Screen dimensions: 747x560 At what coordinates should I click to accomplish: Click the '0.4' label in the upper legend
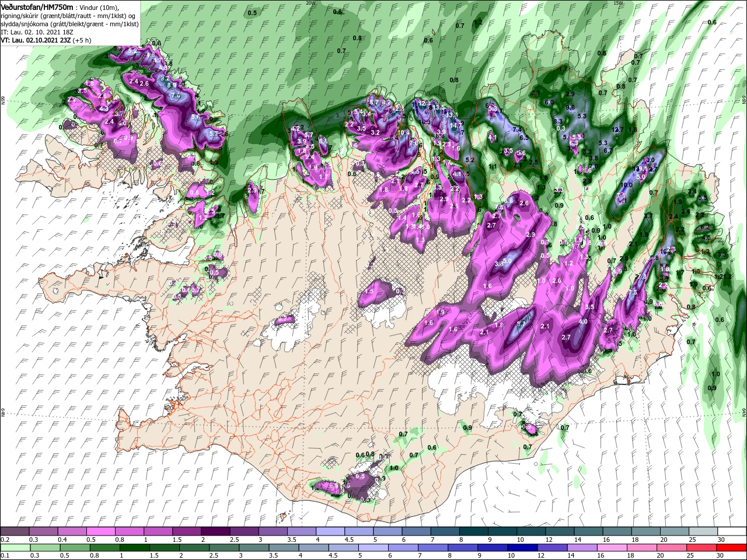(x=62, y=540)
